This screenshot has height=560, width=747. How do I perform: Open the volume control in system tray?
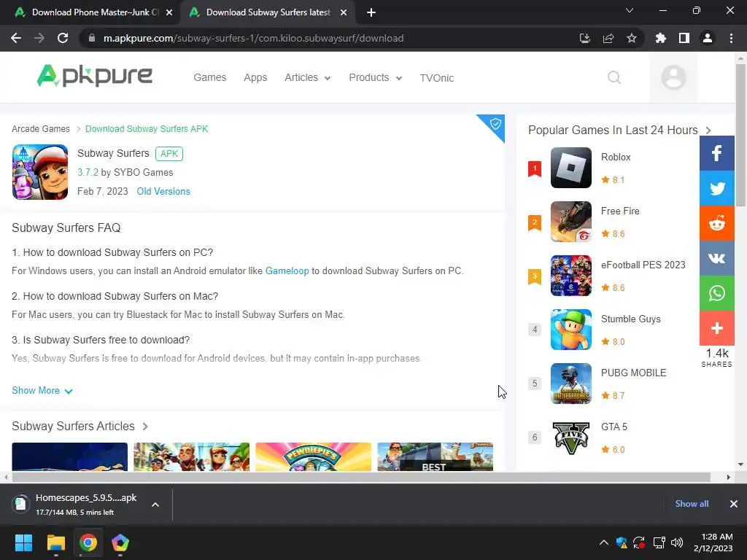pos(677,542)
